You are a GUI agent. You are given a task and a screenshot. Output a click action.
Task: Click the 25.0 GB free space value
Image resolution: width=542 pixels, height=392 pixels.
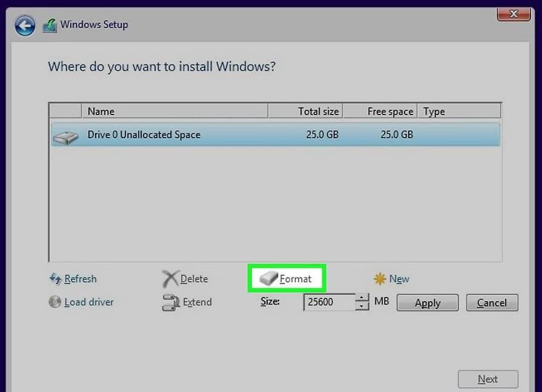397,135
